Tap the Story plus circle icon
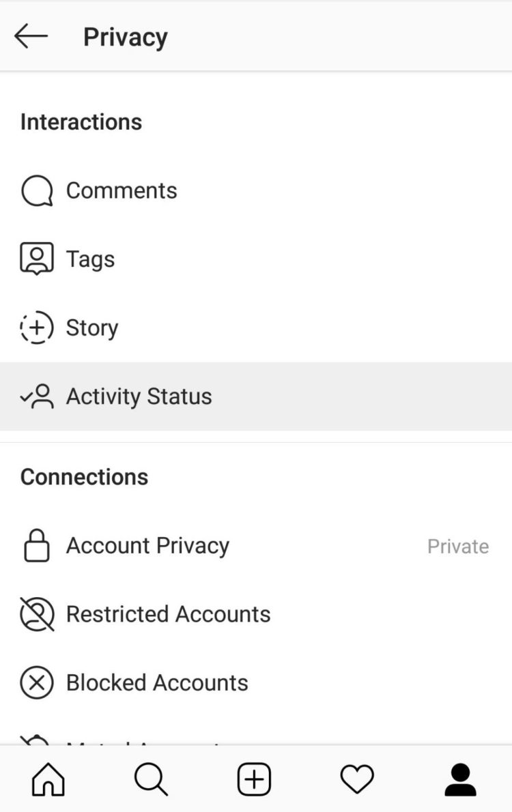This screenshot has height=812, width=512. [37, 328]
